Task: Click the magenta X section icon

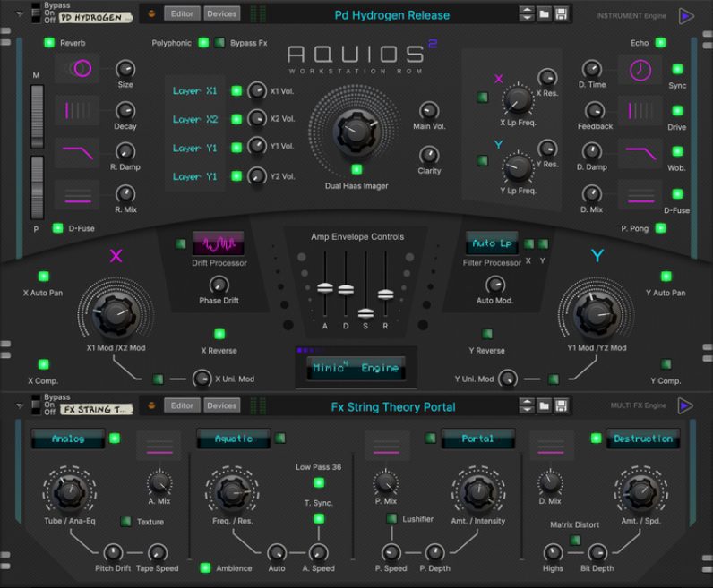Action: click(x=116, y=256)
